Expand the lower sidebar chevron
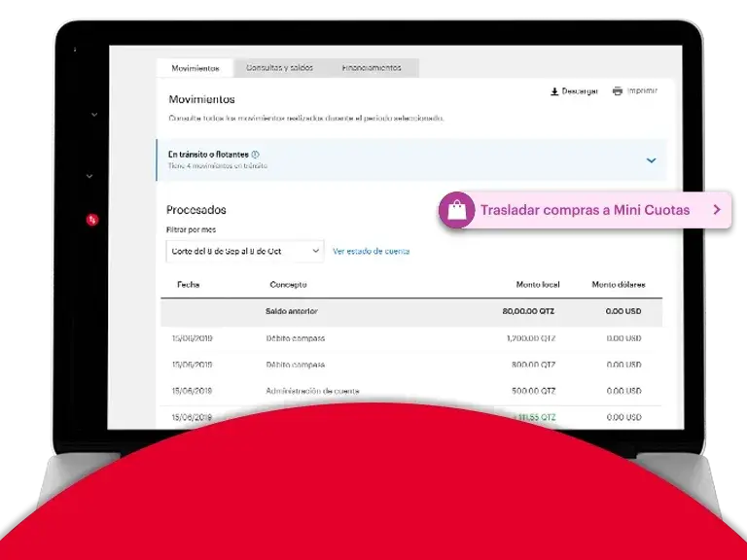The height and width of the screenshot is (560, 747). click(89, 176)
